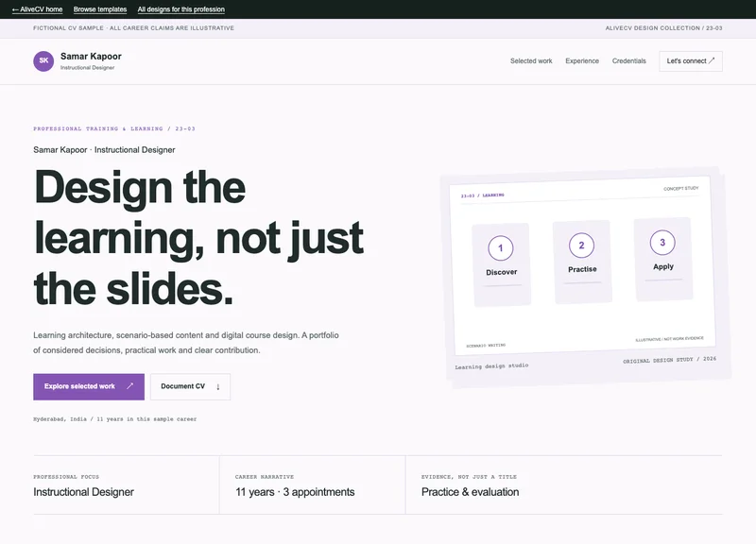
Task: Open the Credentials nav item
Action: (628, 60)
